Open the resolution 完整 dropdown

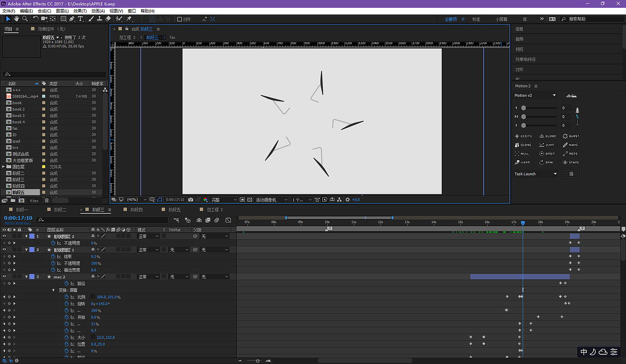(x=224, y=200)
